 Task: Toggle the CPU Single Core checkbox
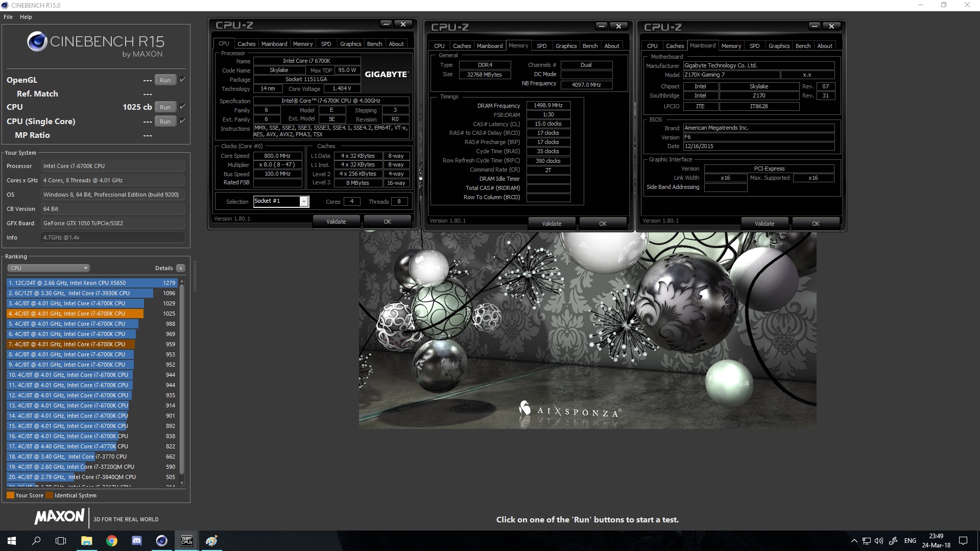182,121
